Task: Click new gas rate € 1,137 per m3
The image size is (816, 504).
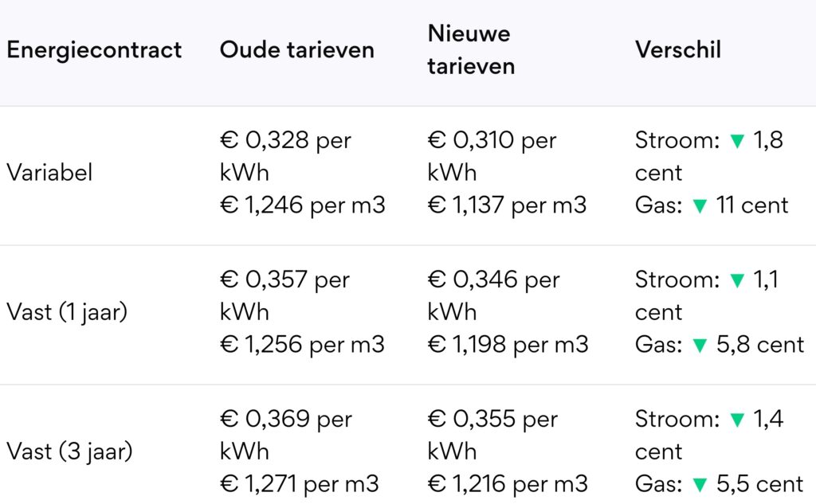Action: click(507, 205)
